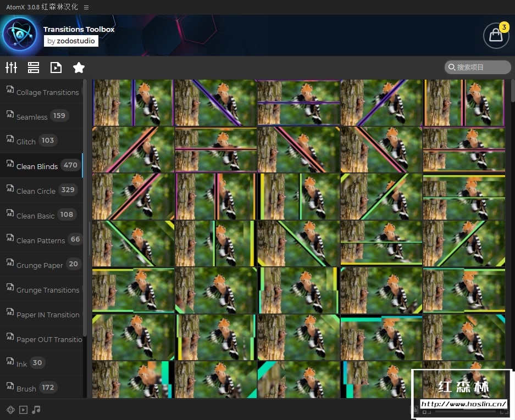
Task: Open the Seamless category
Action: pos(32,117)
